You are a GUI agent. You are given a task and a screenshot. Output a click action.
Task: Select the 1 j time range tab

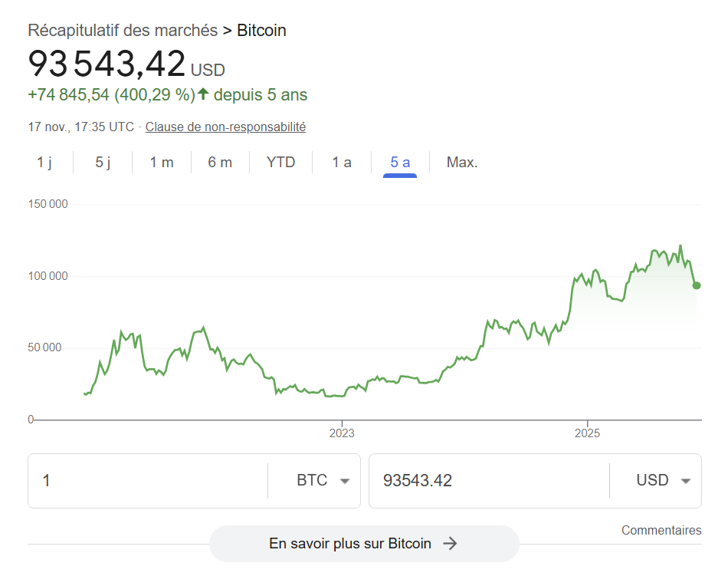(44, 163)
